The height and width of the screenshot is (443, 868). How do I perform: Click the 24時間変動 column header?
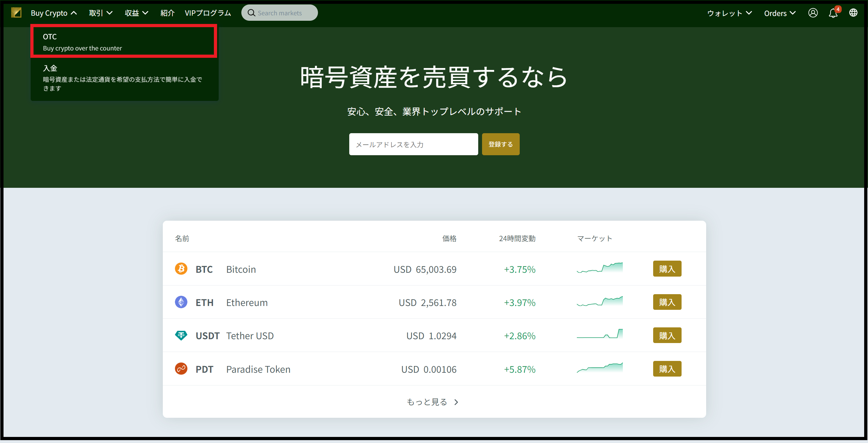[x=517, y=239]
